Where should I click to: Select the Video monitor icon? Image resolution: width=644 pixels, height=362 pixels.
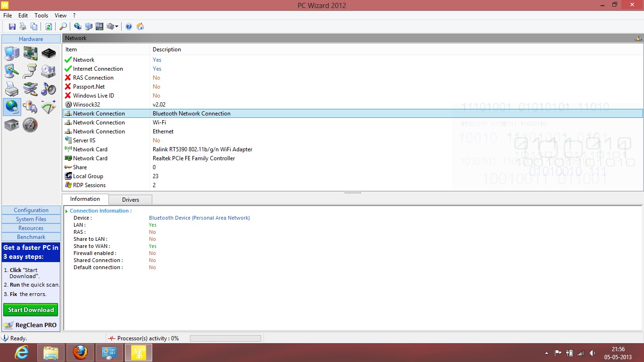[12, 71]
